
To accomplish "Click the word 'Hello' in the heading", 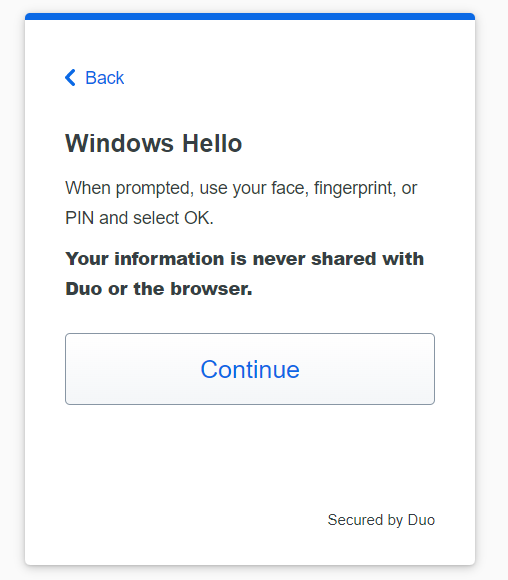I will click(212, 143).
